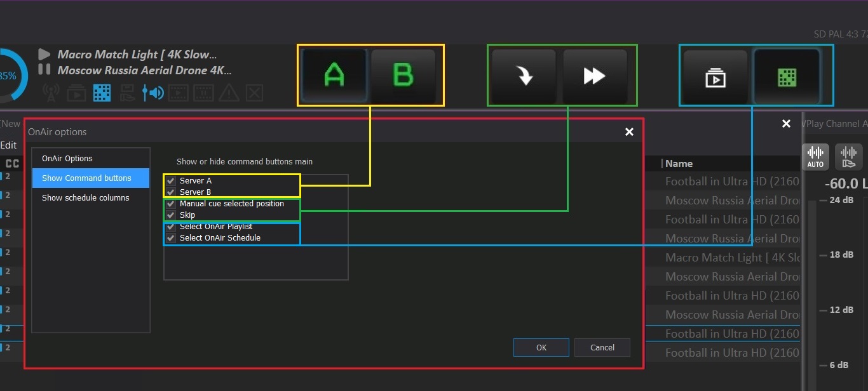Toggle Select OnAir Schedule checkbox
Screen dimensions: 868x391
170,238
